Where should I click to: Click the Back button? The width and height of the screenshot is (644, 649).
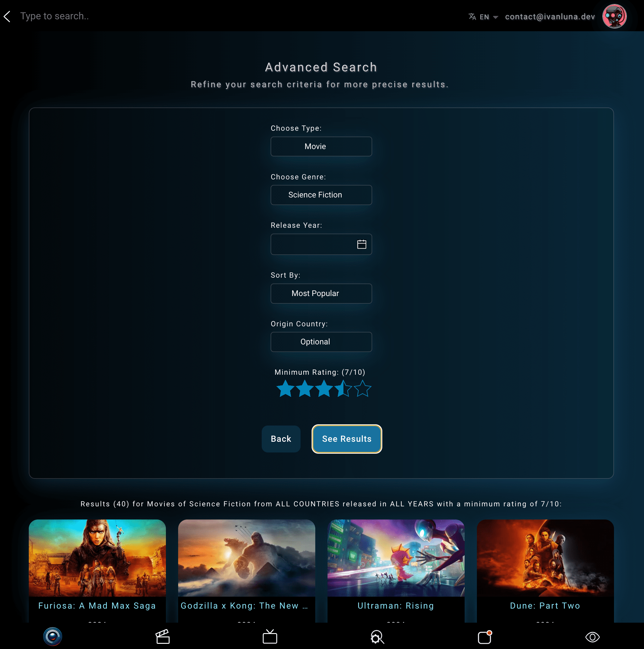[281, 439]
